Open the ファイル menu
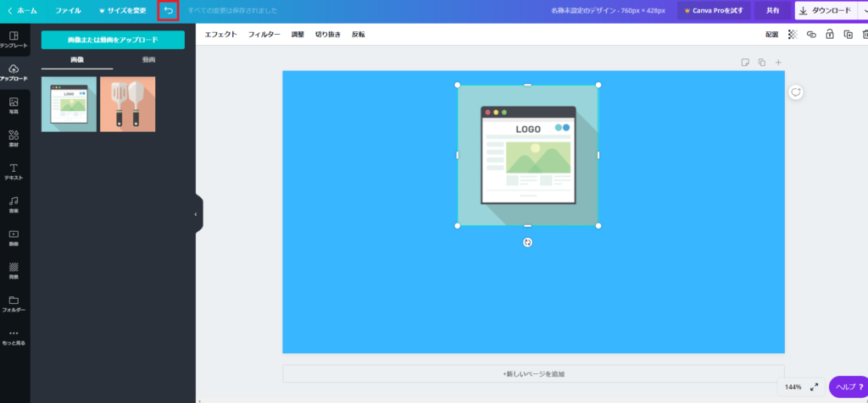The width and height of the screenshot is (868, 403). [68, 10]
